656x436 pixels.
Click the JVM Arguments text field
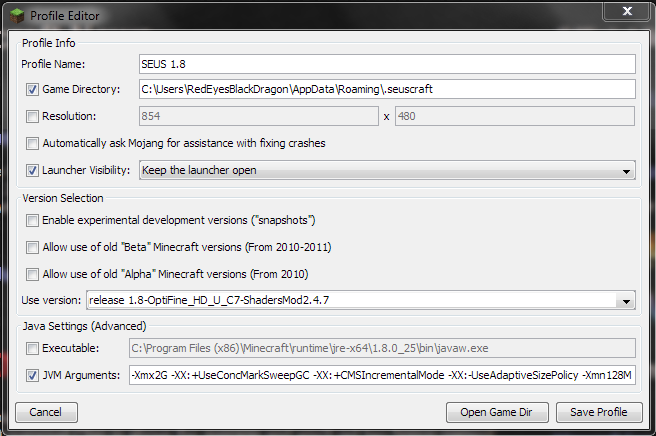(382, 375)
